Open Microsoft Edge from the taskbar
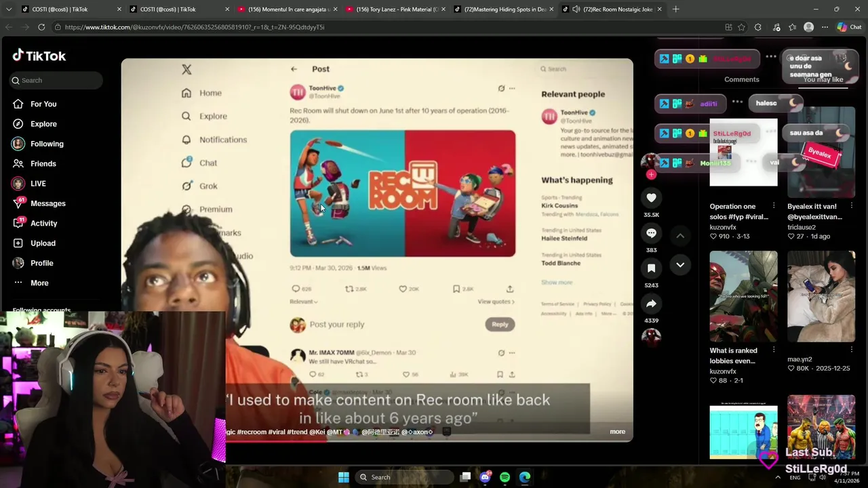 click(525, 477)
